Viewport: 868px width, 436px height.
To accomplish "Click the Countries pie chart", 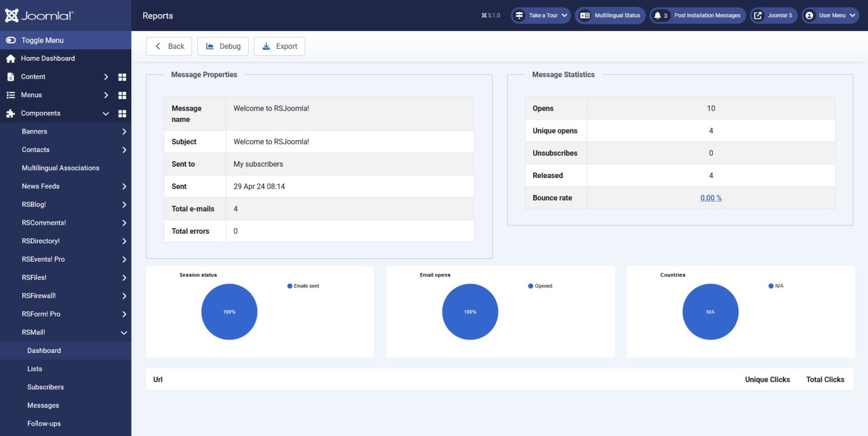I will coord(711,312).
